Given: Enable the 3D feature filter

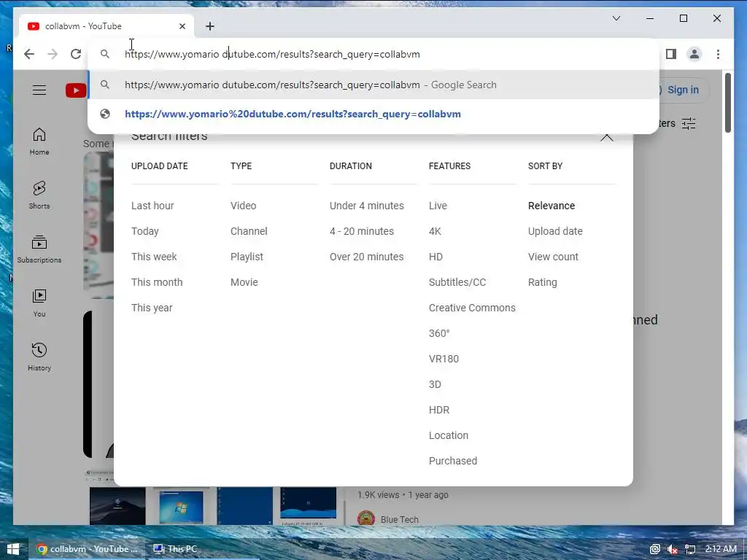Looking at the screenshot, I should 435,384.
